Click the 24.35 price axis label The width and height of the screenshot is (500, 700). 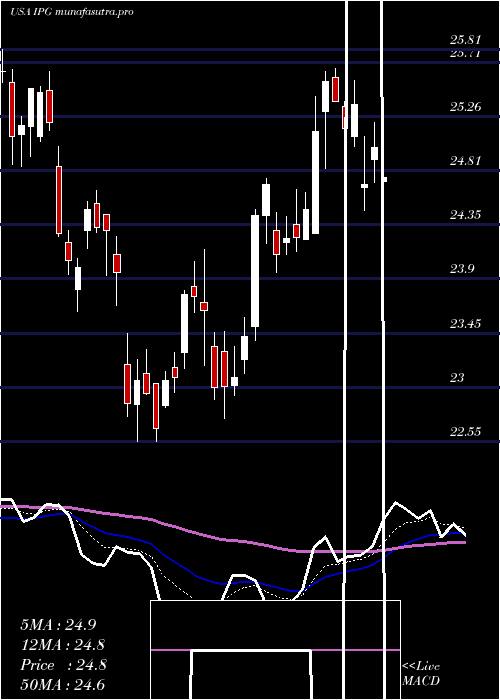[465, 215]
